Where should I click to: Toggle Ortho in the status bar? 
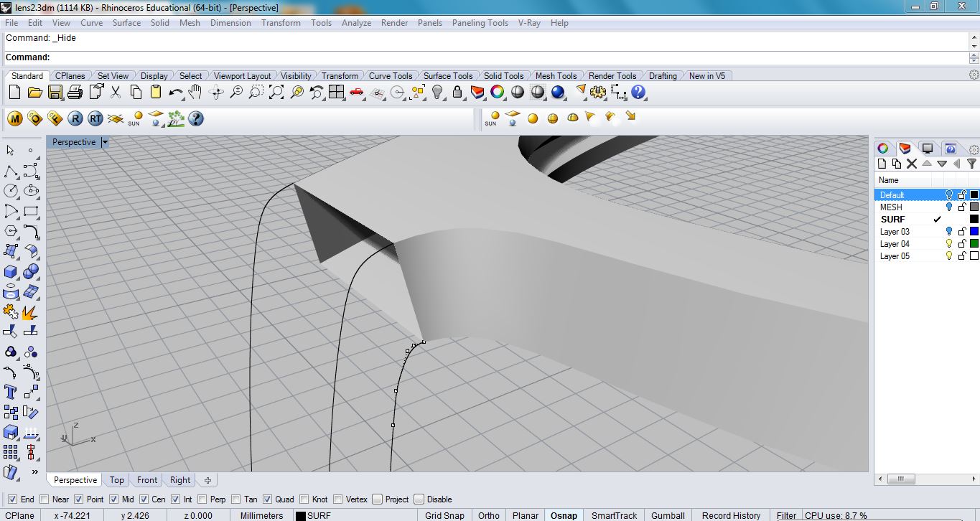[488, 515]
